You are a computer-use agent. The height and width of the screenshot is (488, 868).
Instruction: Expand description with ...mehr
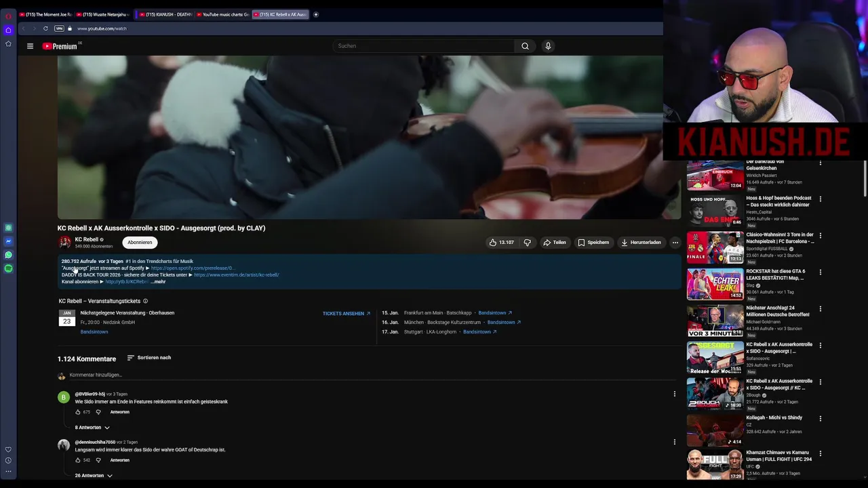[158, 281]
